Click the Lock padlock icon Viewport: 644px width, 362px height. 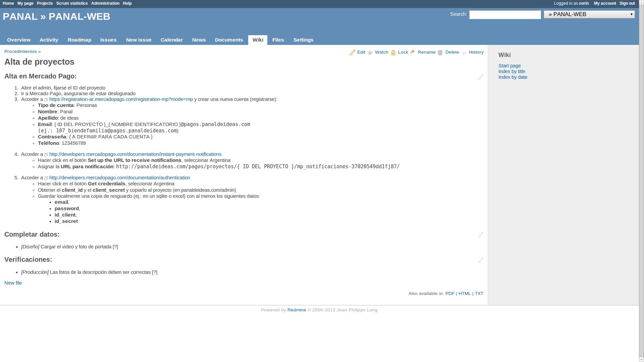coord(393,53)
